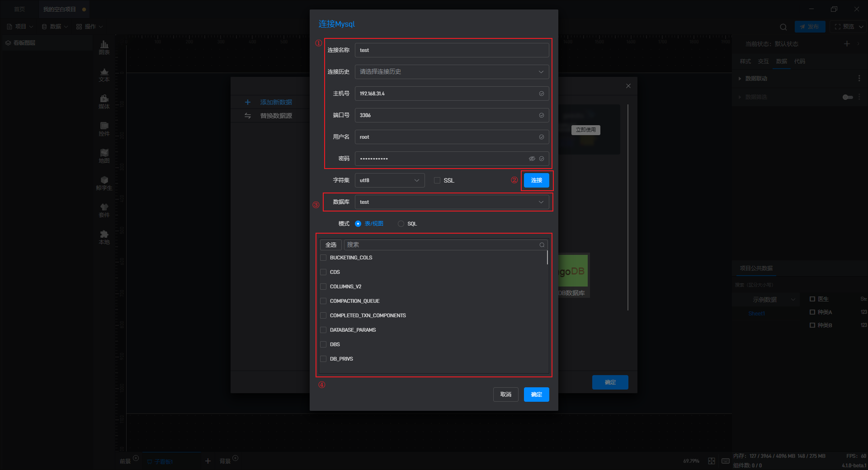Click the magnifier icon in table search box
868x470 pixels.
coord(542,245)
